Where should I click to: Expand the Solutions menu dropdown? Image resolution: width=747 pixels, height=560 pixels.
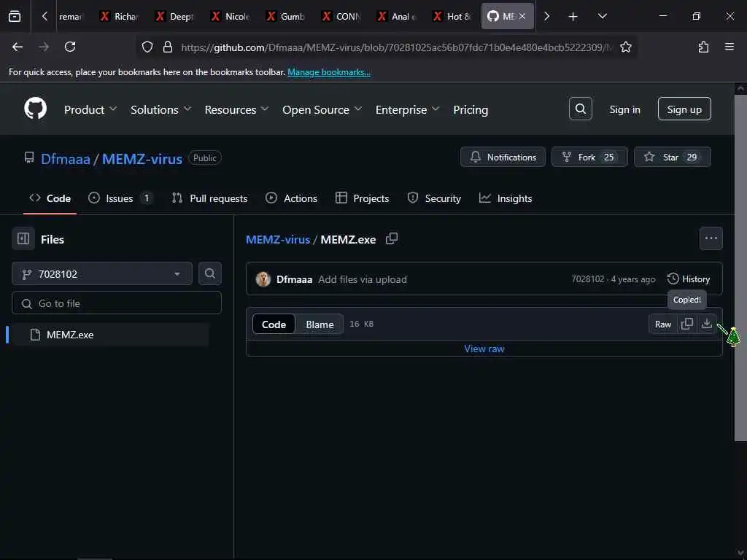161,109
